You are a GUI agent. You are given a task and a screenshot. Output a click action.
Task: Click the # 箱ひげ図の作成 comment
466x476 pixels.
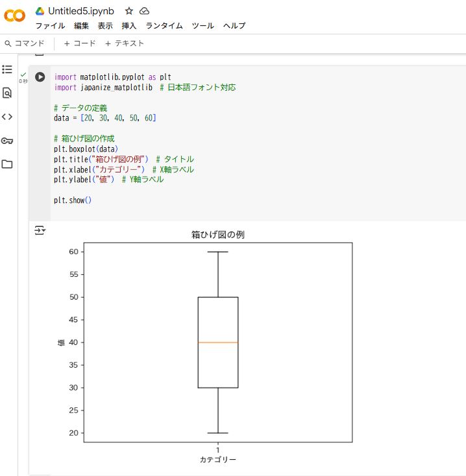[84, 139]
